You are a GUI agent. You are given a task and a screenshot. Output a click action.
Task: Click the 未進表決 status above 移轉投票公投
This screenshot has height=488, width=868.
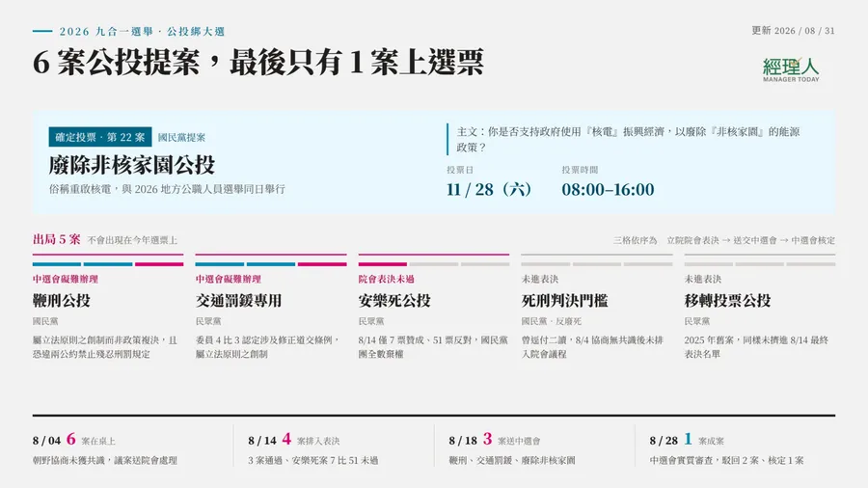coord(702,279)
